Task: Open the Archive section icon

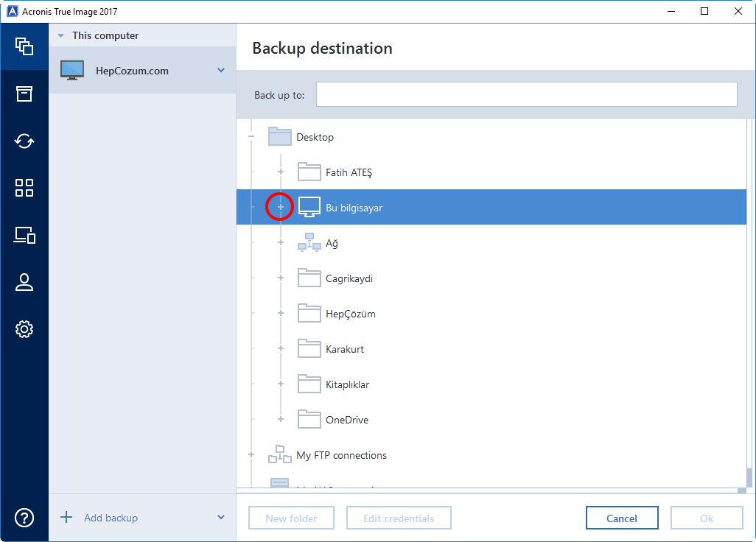Action: [24, 94]
